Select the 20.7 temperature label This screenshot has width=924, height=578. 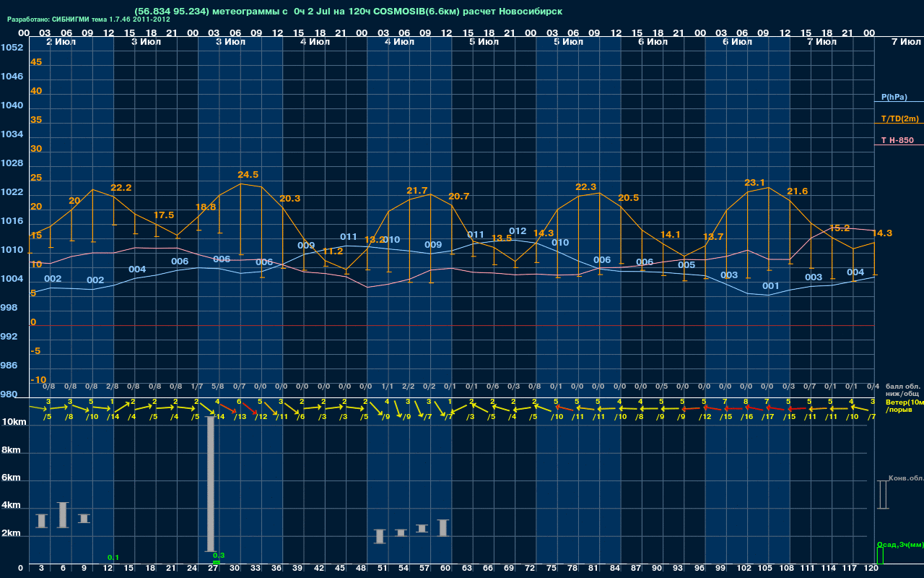pyautogui.click(x=459, y=197)
